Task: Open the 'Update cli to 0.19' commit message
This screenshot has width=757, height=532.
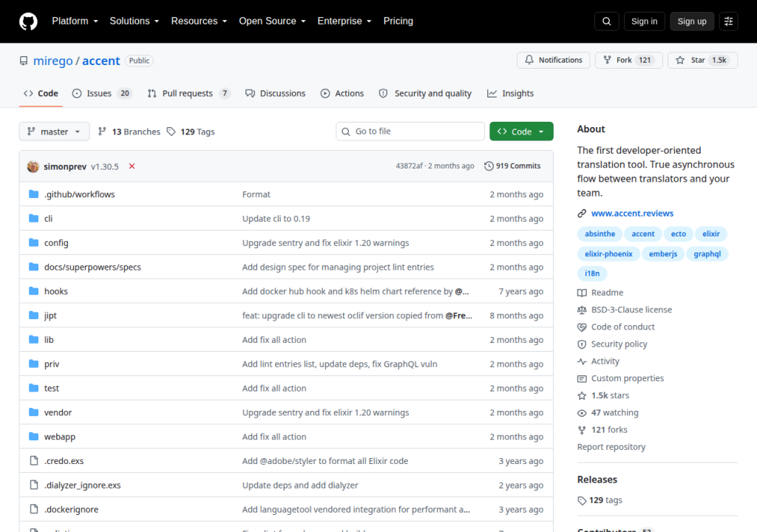Action: (276, 219)
